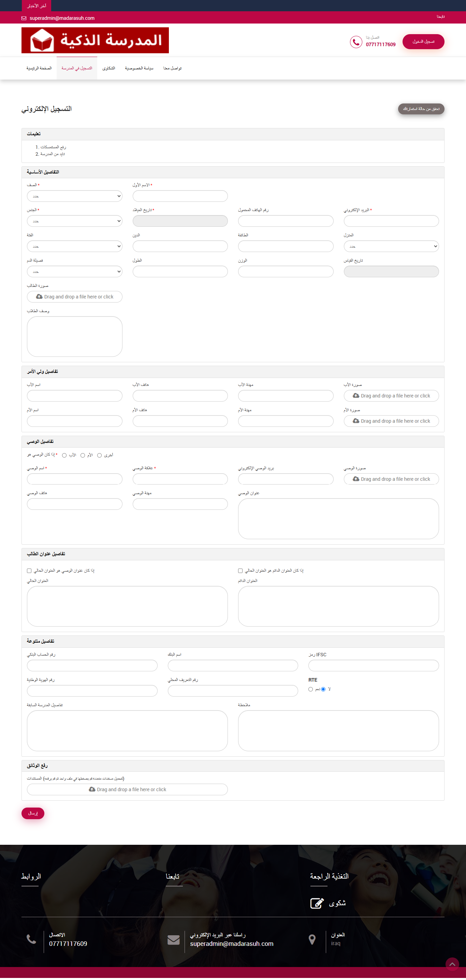Expand the الجنس gender dropdown
This screenshot has height=980, width=466.
click(74, 221)
